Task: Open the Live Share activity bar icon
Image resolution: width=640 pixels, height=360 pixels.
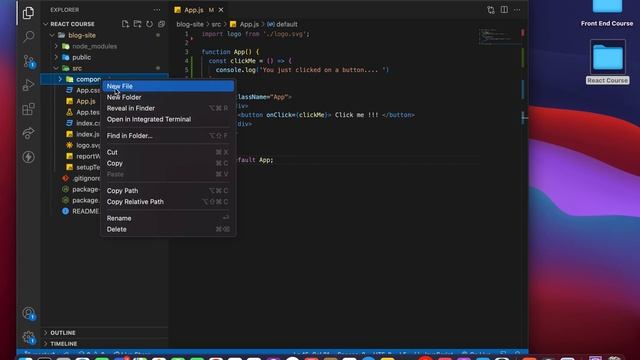Action: click(x=28, y=133)
